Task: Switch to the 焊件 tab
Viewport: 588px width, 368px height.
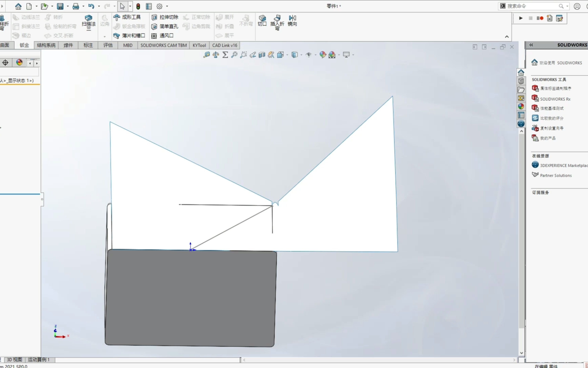Action: [x=68, y=45]
